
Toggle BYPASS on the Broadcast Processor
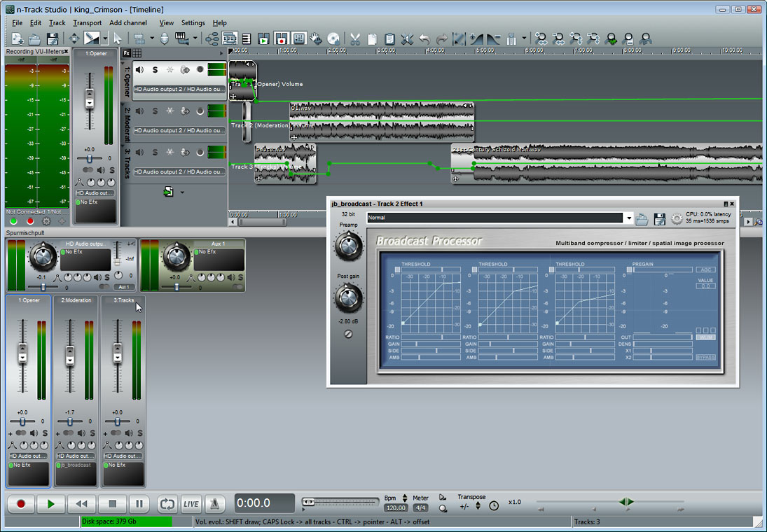tap(705, 358)
